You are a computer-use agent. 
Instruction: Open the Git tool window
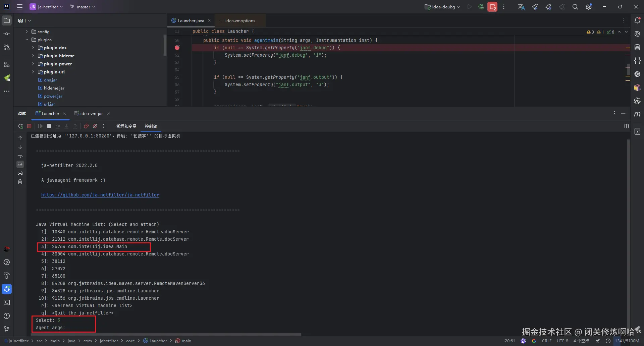[x=7, y=329]
